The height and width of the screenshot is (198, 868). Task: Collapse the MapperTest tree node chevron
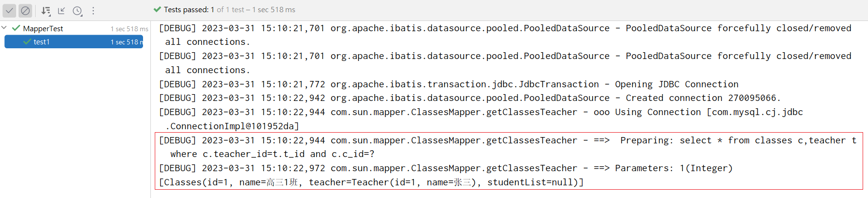4,28
